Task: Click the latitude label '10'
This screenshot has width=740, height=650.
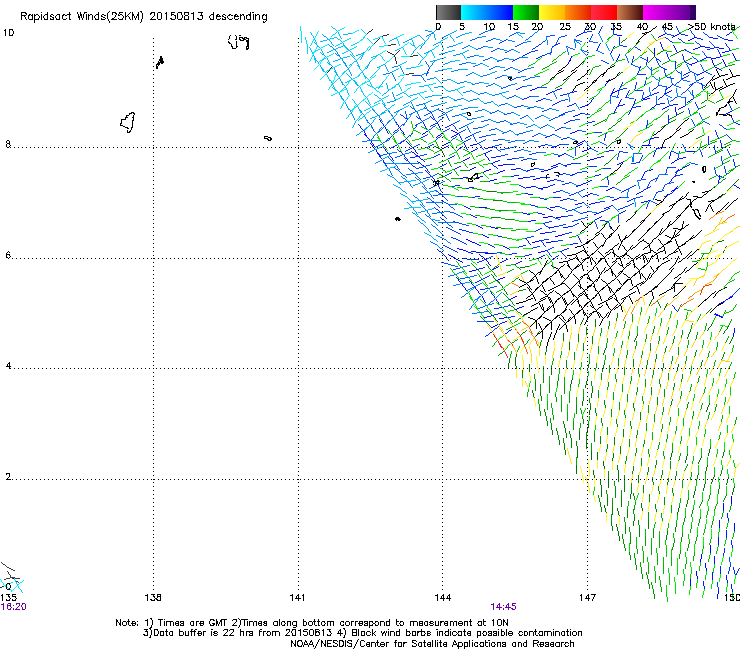Action: 8,33
